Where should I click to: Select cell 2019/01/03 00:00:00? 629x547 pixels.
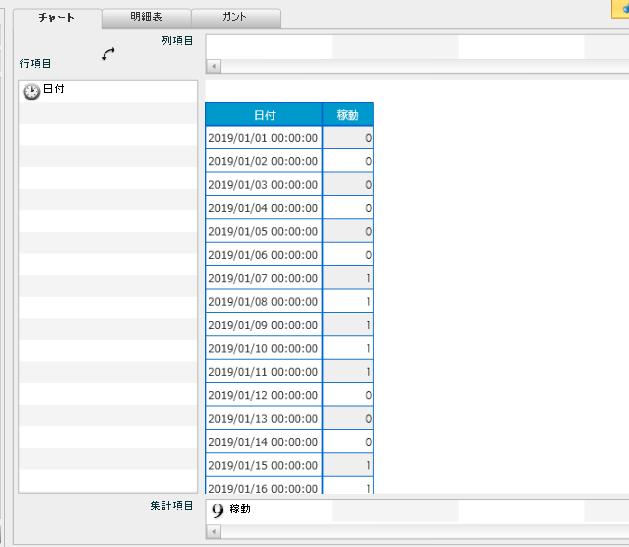(x=264, y=185)
